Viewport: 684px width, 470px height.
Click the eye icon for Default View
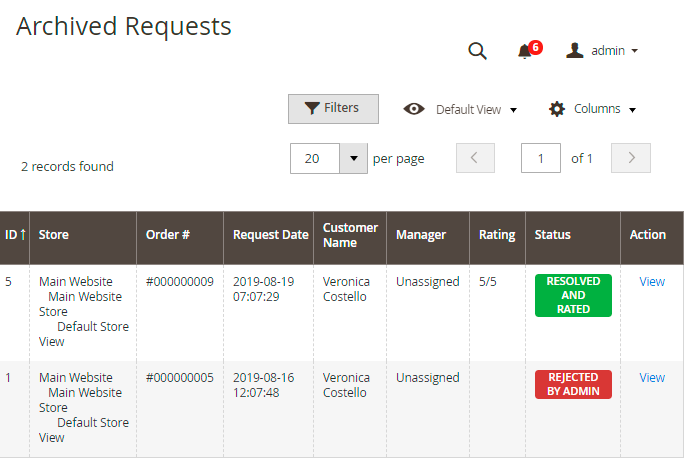[414, 109]
